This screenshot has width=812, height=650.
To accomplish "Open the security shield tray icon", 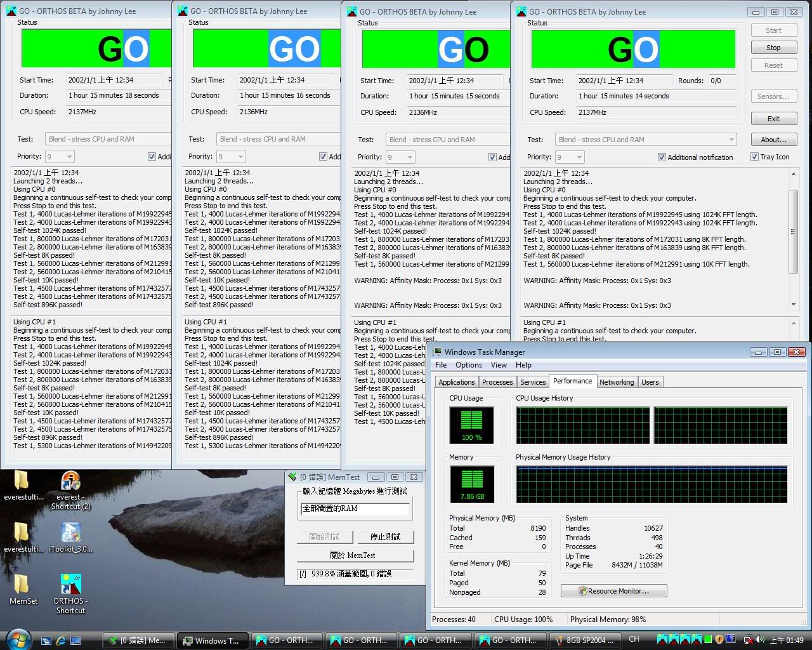I will tap(719, 640).
